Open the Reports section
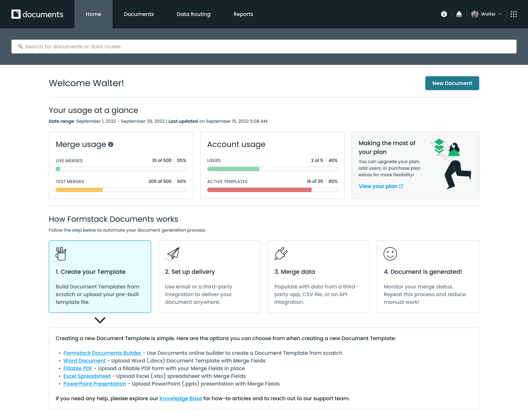528x420 pixels. (243, 14)
